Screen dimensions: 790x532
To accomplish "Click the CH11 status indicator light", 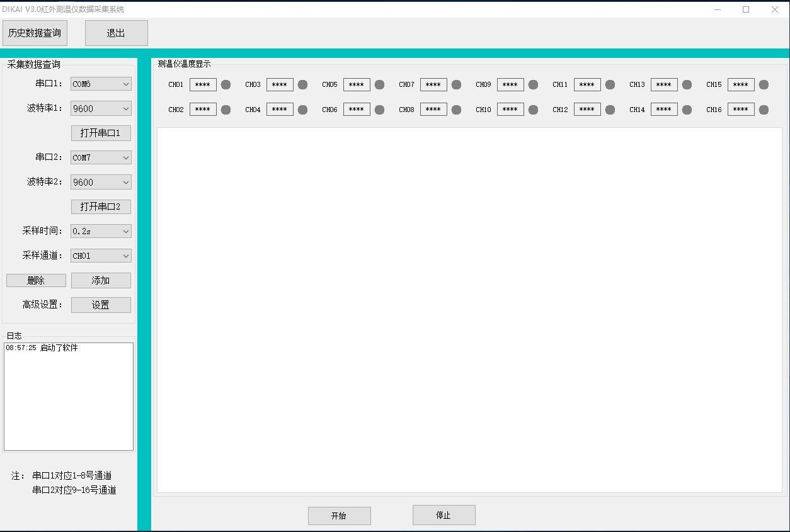I will coord(610,84).
